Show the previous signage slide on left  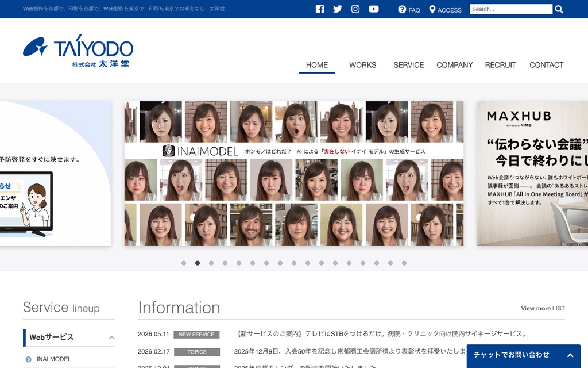55,174
